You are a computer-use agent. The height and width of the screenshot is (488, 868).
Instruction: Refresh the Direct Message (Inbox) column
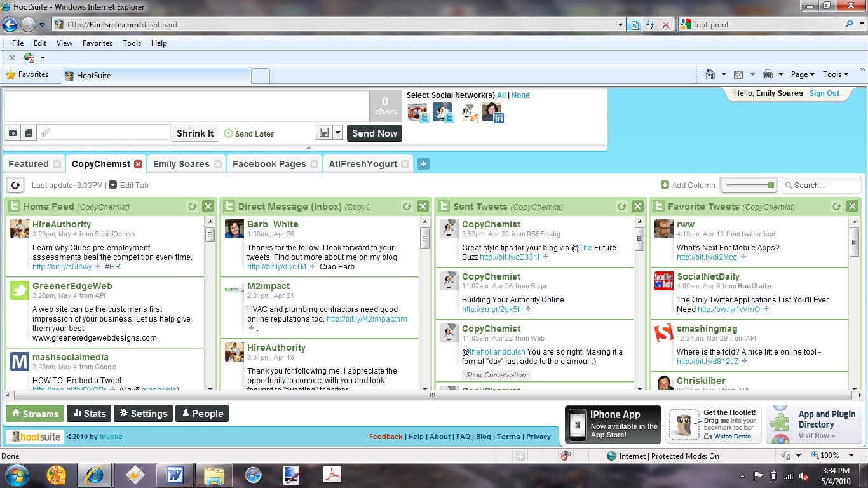pyautogui.click(x=407, y=207)
